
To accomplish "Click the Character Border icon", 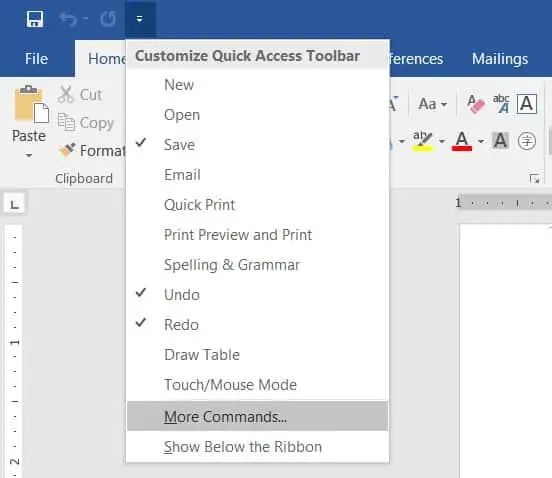I will tap(527, 104).
